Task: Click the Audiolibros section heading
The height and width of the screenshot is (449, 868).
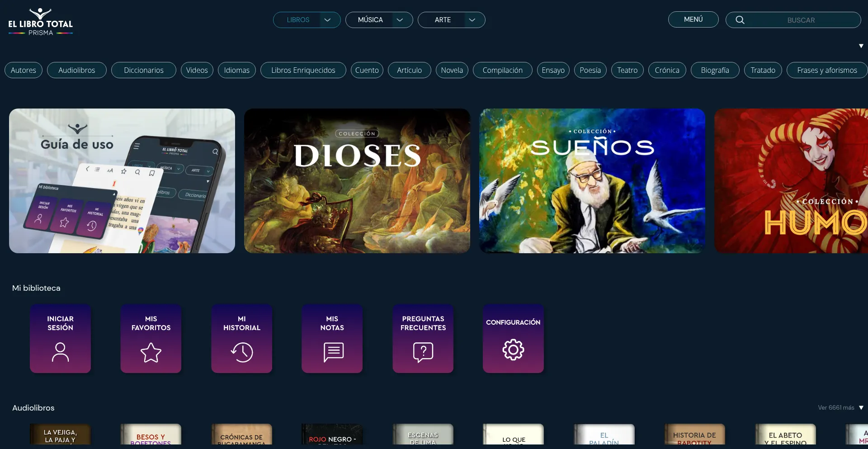Action: [x=33, y=408]
